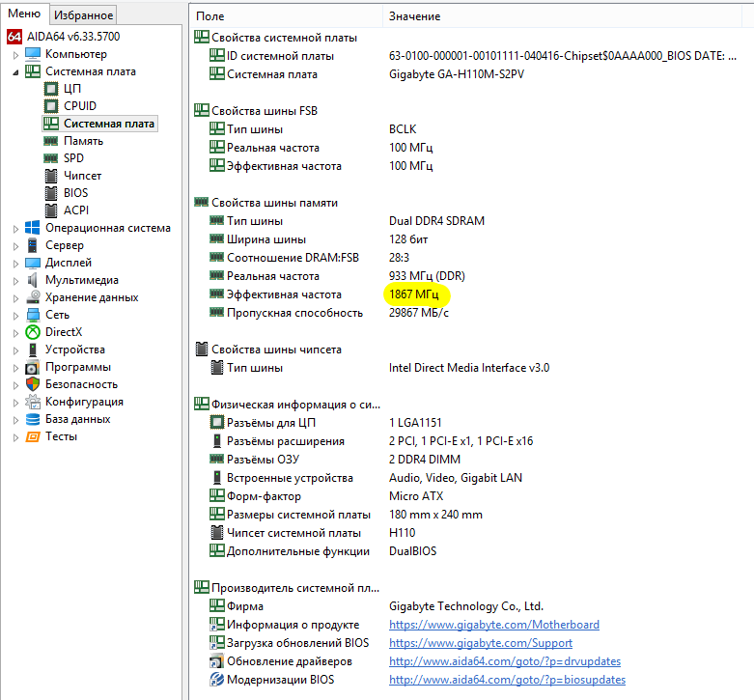Open the gigabyte.com/Support BIOS download link
The image size is (754, 700).
480,643
